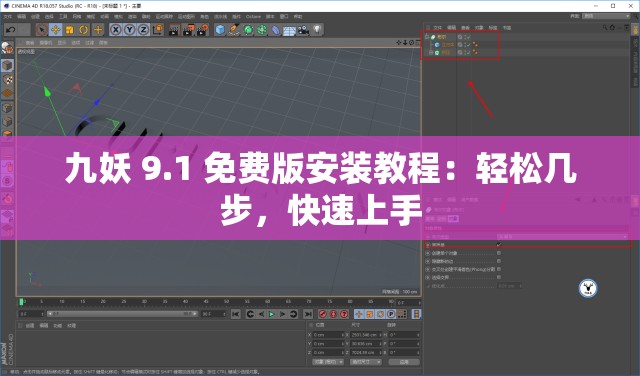Play the animation forward
The height and width of the screenshot is (376, 640).
pos(271,314)
